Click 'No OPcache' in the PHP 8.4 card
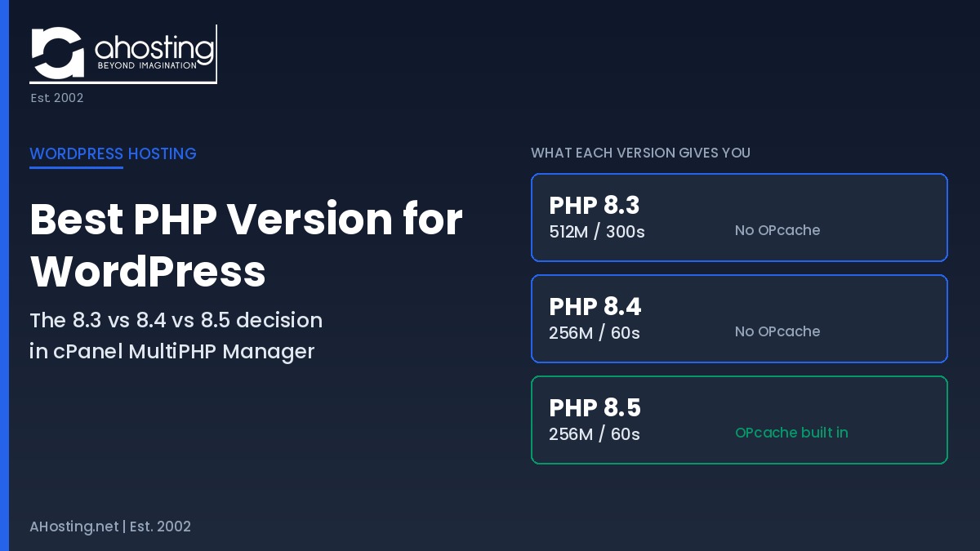Screen dimensions: 980x551 [777, 331]
